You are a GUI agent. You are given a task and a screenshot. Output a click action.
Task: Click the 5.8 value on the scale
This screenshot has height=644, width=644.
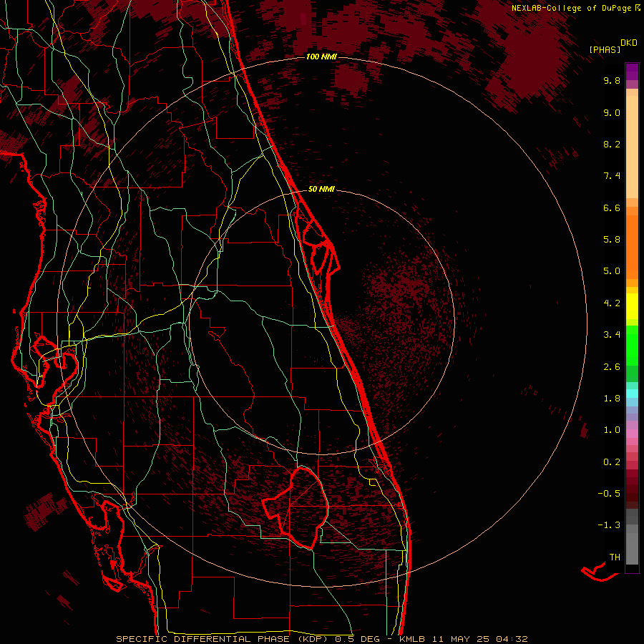point(612,240)
